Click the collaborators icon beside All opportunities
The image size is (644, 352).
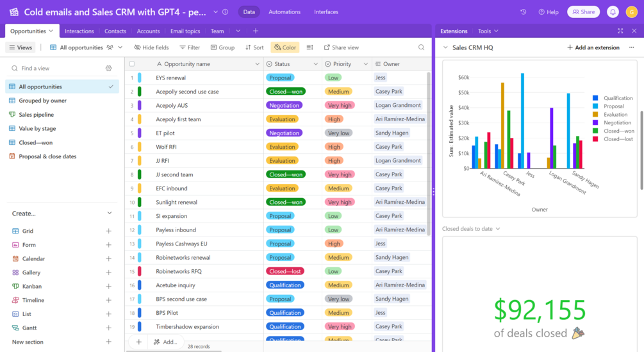(110, 47)
